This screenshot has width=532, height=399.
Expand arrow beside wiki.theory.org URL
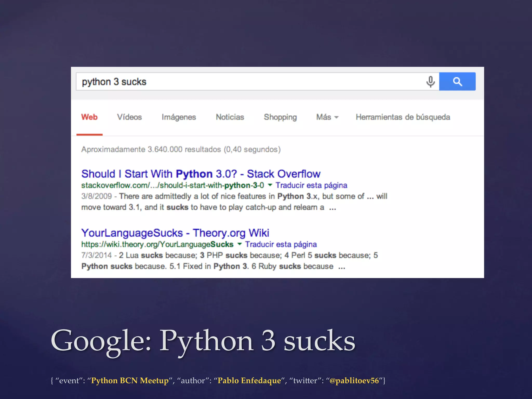[x=240, y=244]
